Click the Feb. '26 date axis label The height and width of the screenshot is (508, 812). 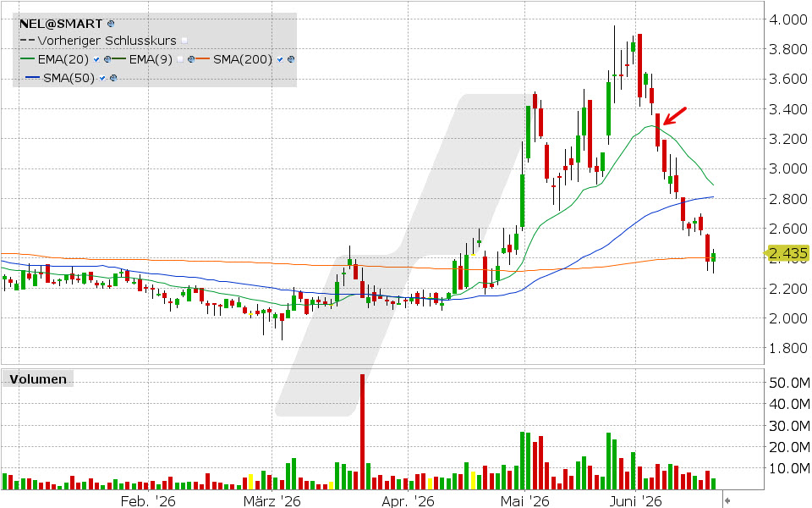point(148,500)
